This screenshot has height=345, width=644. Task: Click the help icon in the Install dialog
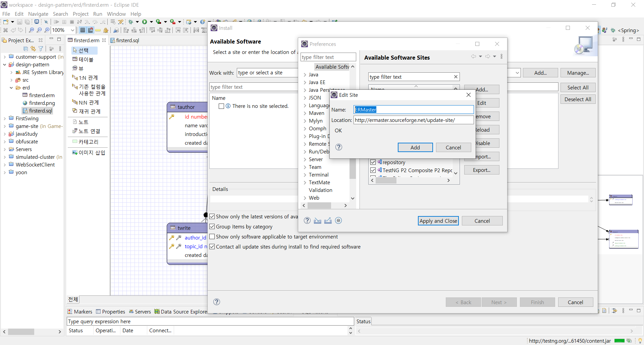(x=217, y=302)
